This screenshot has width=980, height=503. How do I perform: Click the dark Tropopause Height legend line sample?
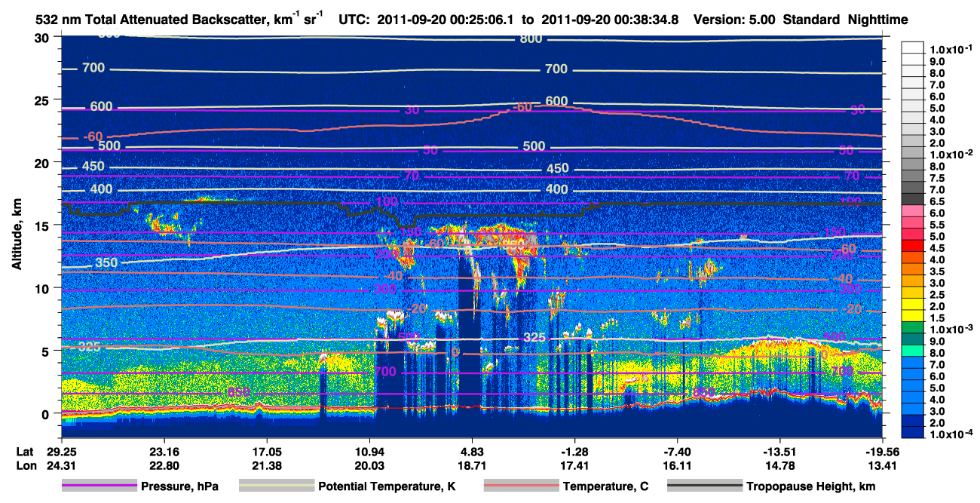[704, 486]
